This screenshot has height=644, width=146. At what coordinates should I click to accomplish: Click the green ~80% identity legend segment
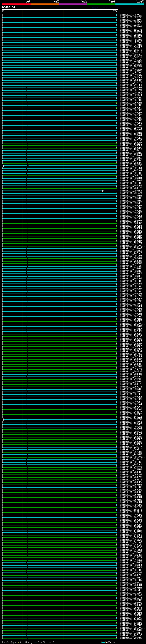[101, 4]
